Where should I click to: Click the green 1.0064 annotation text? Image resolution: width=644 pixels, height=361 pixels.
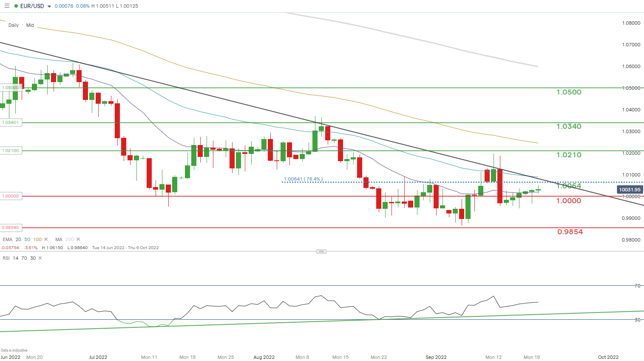pos(569,186)
